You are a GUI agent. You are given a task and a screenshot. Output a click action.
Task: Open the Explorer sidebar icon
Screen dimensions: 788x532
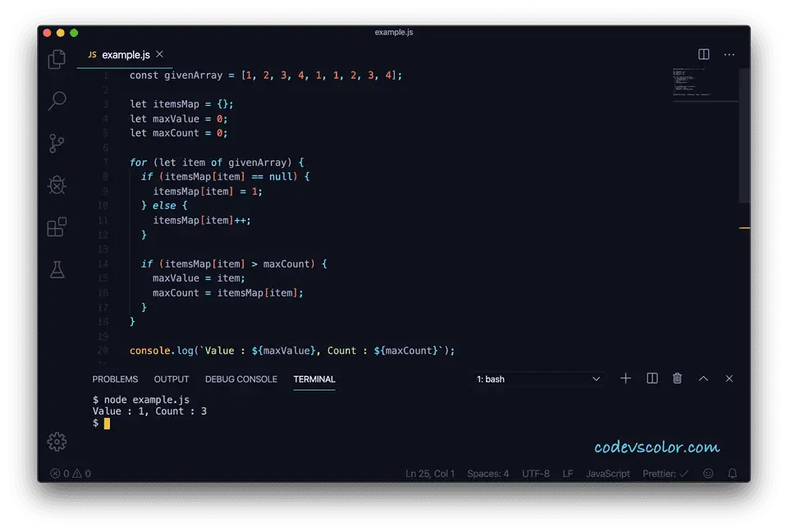(57, 58)
